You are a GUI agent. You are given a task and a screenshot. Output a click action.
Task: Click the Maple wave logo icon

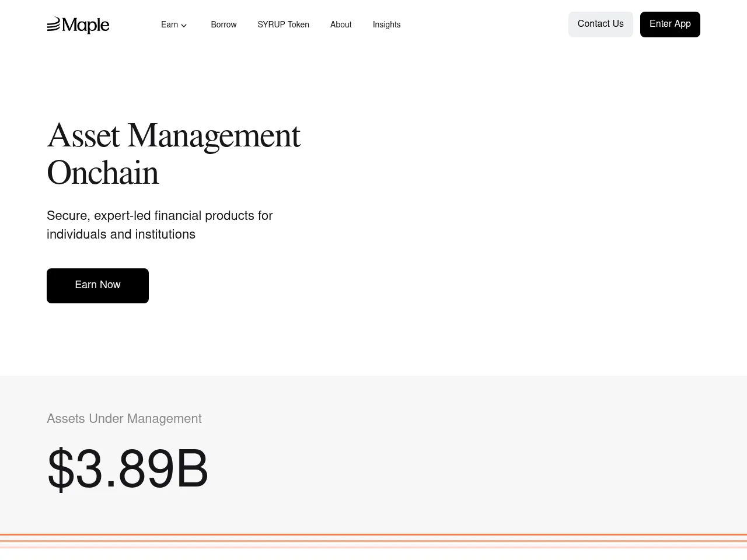(54, 24)
